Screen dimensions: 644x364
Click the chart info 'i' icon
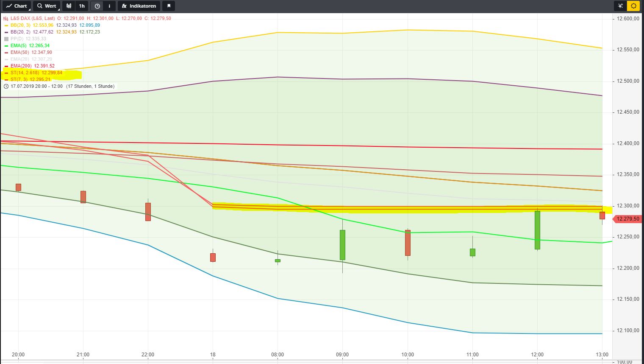pyautogui.click(x=109, y=6)
